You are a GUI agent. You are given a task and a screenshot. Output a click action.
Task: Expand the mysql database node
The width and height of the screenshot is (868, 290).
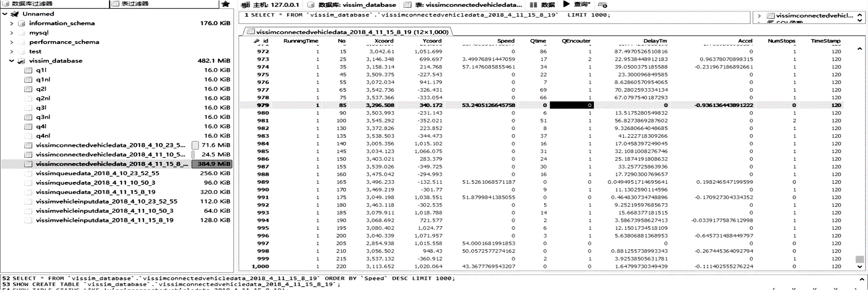(11, 33)
